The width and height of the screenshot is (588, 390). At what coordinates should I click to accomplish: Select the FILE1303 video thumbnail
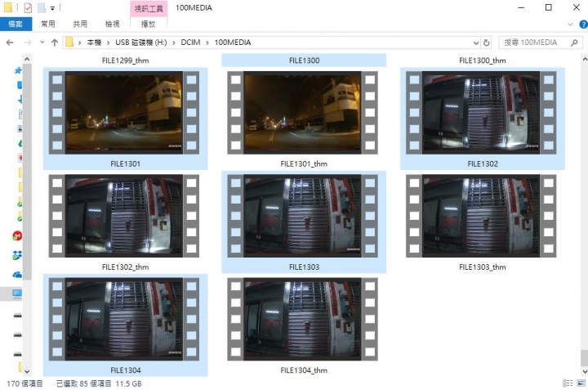pyautogui.click(x=303, y=216)
